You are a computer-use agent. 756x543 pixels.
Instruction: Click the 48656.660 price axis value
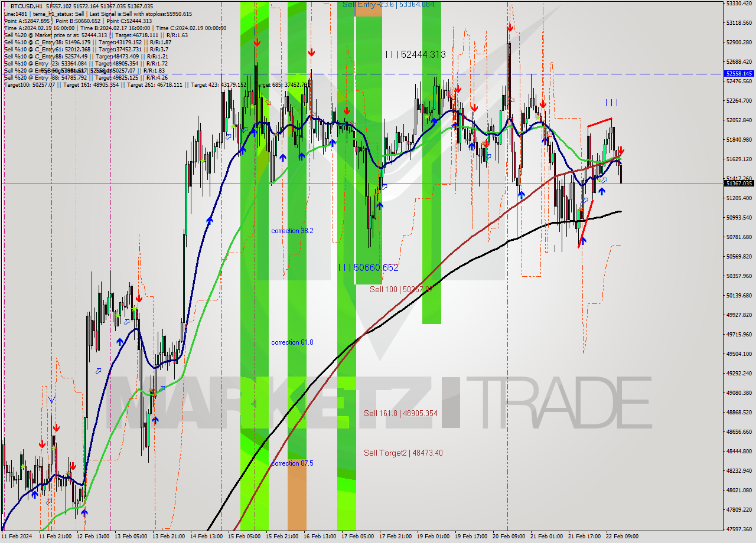pos(739,431)
